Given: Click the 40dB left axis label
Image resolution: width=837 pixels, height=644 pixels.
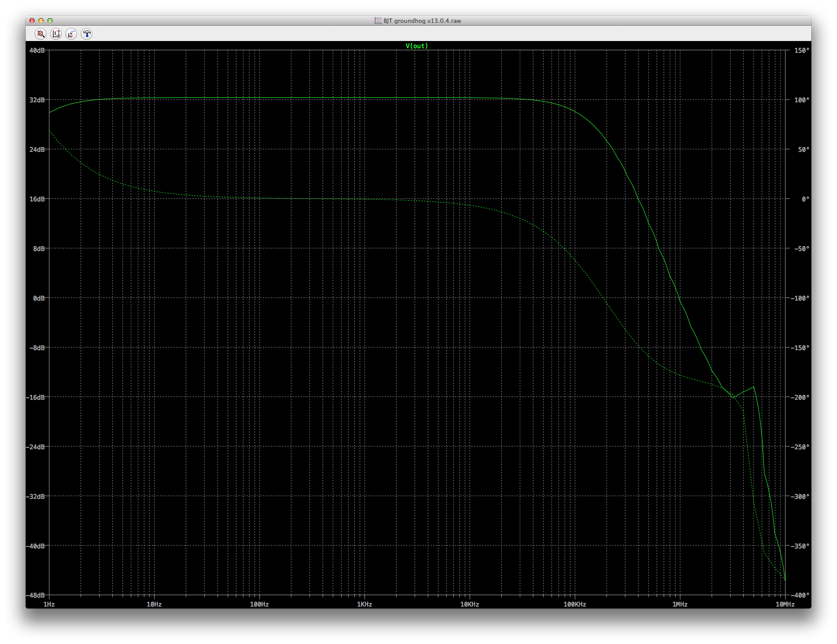Looking at the screenshot, I should pos(37,50).
